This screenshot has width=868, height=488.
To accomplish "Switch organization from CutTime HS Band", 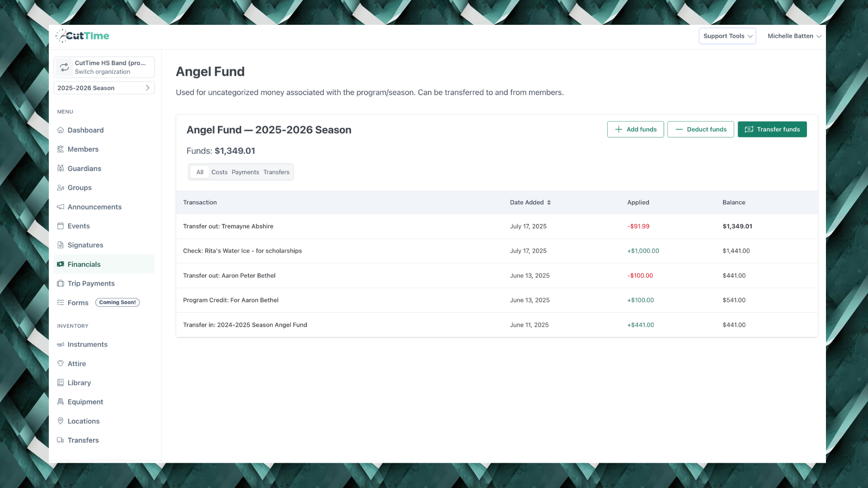I will [104, 67].
